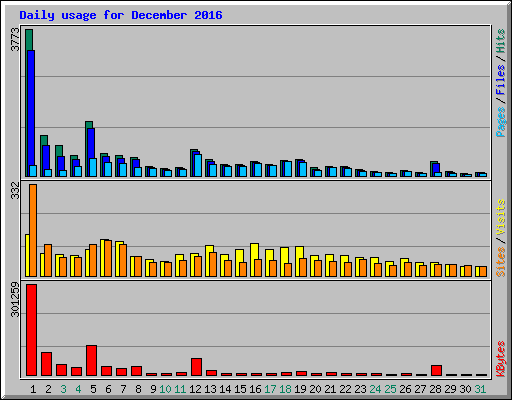Click the red KBytes bar for day 12
512x400 pixels.
197,367
